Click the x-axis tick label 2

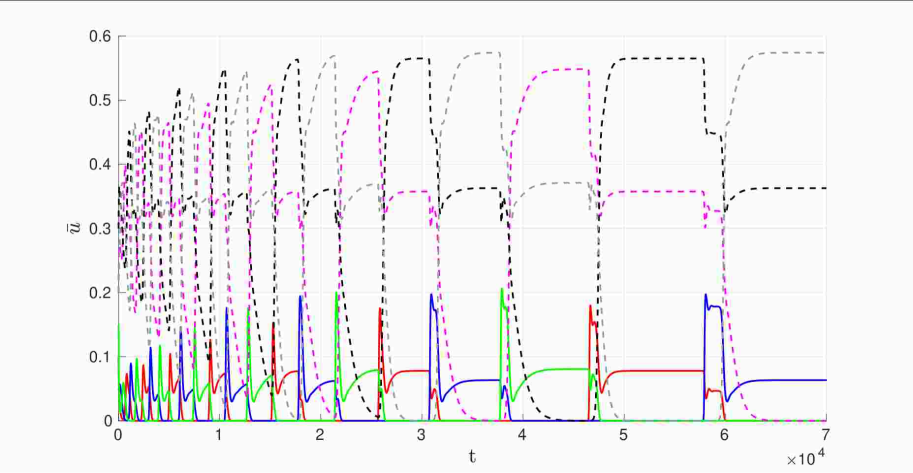pos(320,435)
